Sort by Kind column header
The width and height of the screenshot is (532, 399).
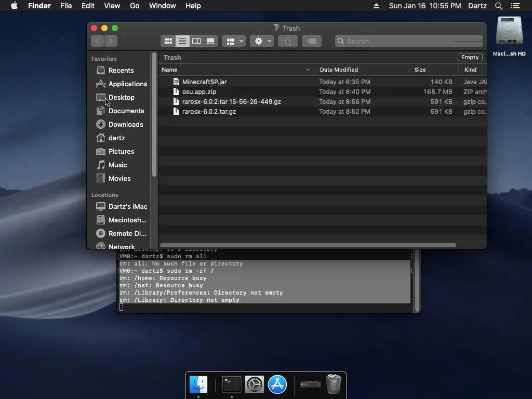472,70
